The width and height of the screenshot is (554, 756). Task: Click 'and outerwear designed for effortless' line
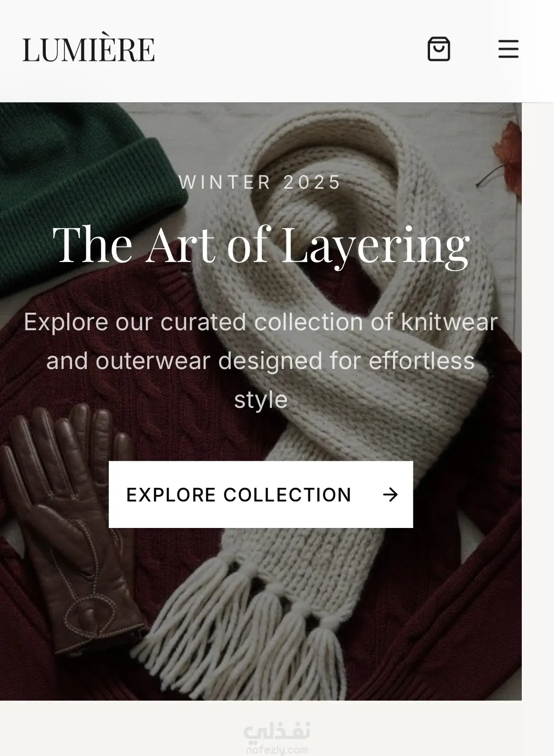tap(261, 361)
